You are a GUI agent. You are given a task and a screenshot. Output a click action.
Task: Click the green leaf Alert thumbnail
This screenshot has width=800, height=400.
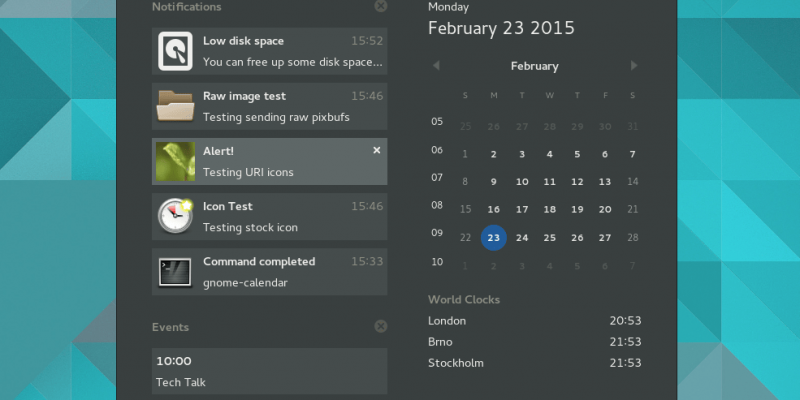(x=175, y=161)
